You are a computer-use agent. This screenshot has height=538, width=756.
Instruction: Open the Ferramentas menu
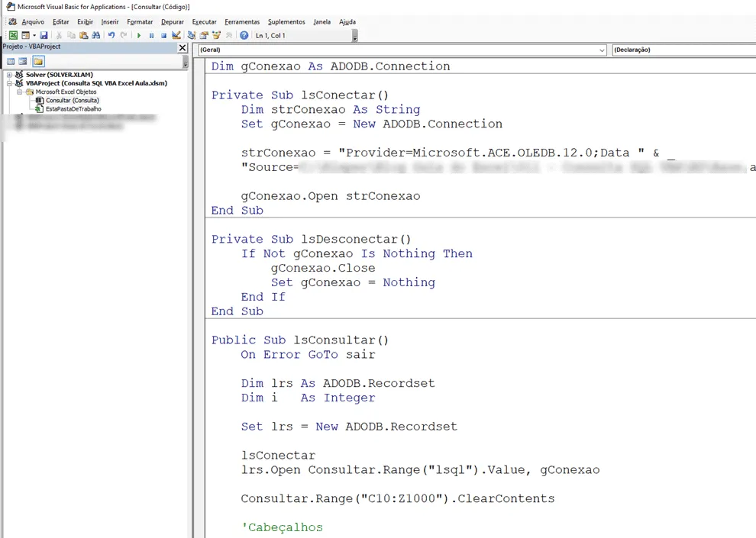[242, 21]
